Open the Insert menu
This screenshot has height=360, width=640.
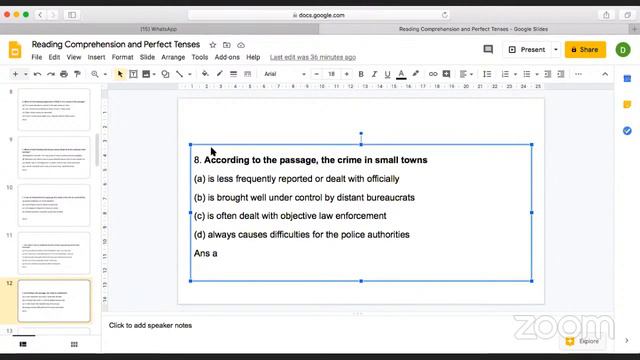[96, 57]
